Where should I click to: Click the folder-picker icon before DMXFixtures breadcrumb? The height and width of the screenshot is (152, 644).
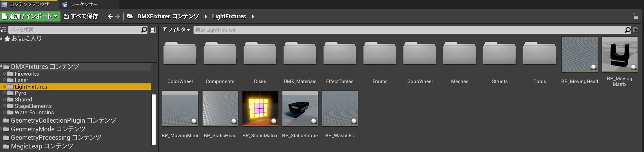click(130, 16)
